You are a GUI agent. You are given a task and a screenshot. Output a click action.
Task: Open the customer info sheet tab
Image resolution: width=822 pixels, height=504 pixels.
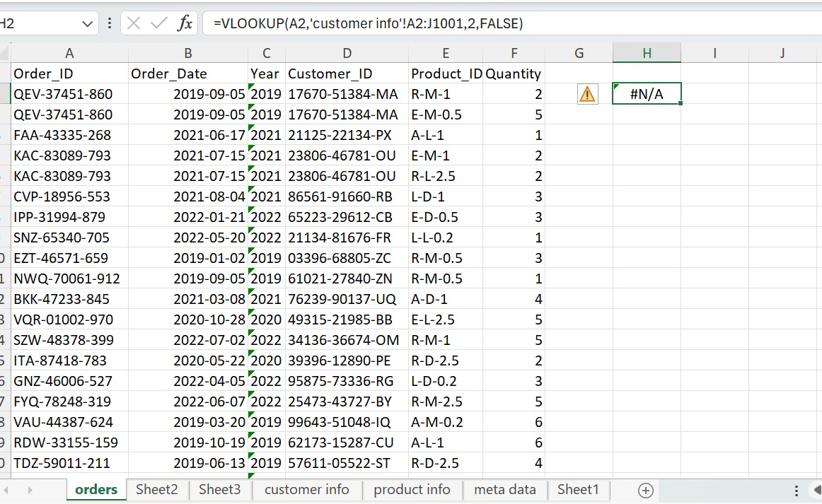pos(307,489)
